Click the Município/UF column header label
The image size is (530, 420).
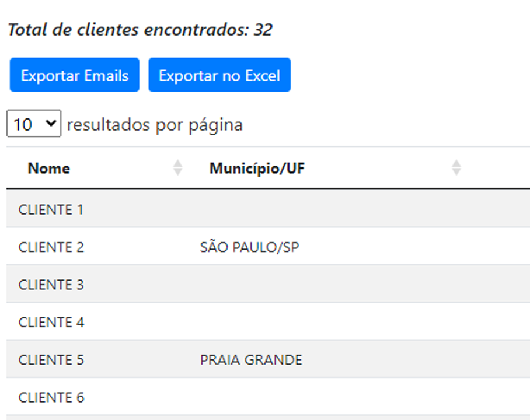(257, 169)
